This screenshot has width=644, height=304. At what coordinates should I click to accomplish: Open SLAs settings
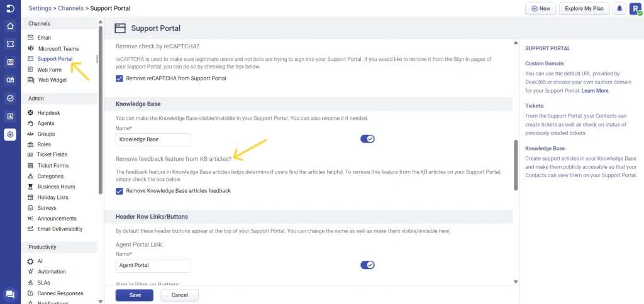[43, 283]
